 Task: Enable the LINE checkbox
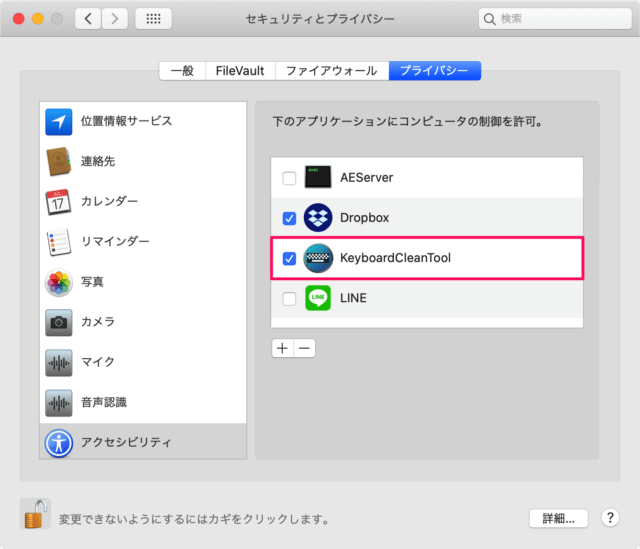289,299
